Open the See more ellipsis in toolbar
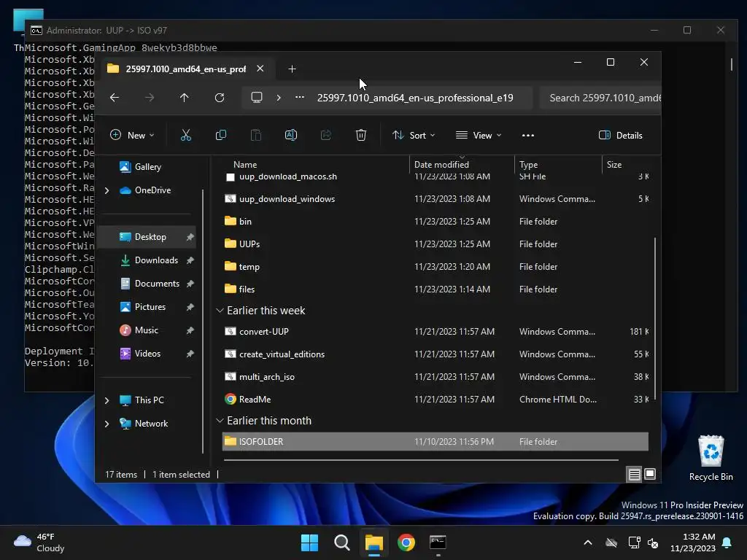This screenshot has height=560, width=747. (x=528, y=135)
